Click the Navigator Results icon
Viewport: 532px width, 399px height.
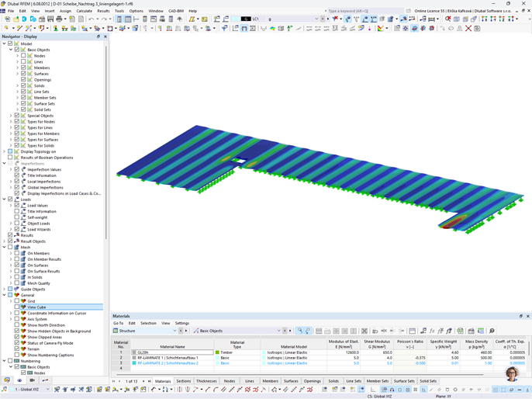tap(45, 380)
